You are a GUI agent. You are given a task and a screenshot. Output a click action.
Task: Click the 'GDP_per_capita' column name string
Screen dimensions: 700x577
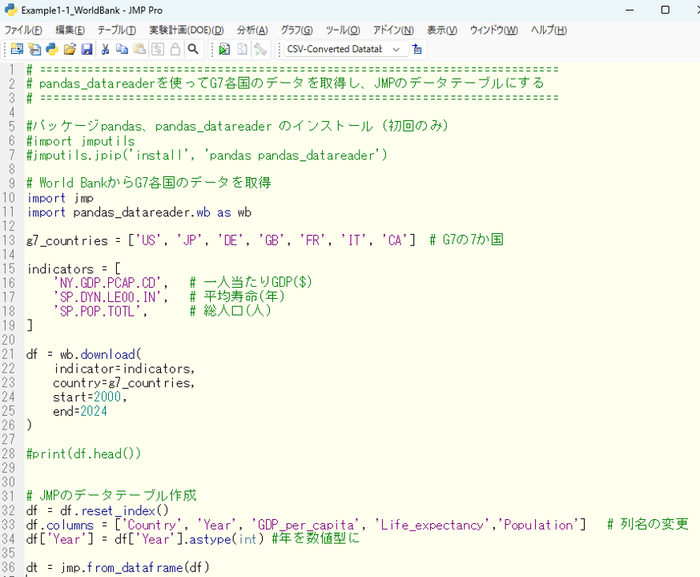coord(305,525)
